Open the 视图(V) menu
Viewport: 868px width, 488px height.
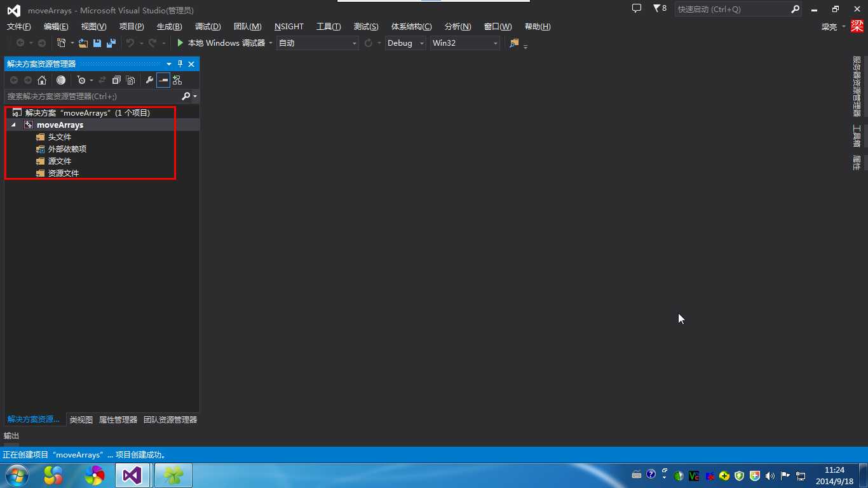point(93,26)
